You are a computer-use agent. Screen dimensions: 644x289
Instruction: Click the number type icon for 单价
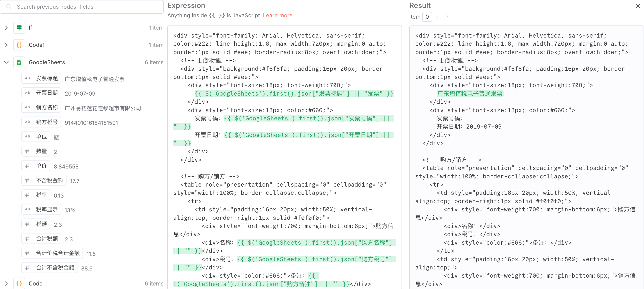28,166
